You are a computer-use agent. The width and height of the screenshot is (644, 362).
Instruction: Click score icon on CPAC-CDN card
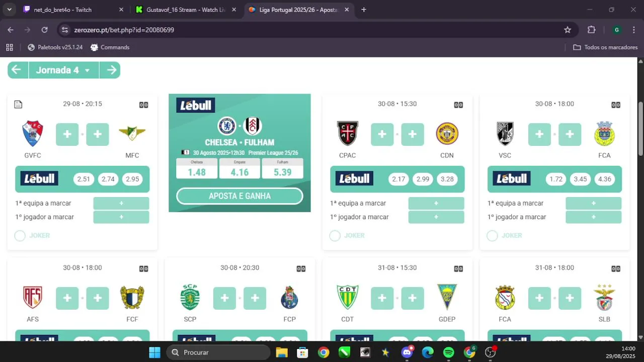click(x=458, y=105)
